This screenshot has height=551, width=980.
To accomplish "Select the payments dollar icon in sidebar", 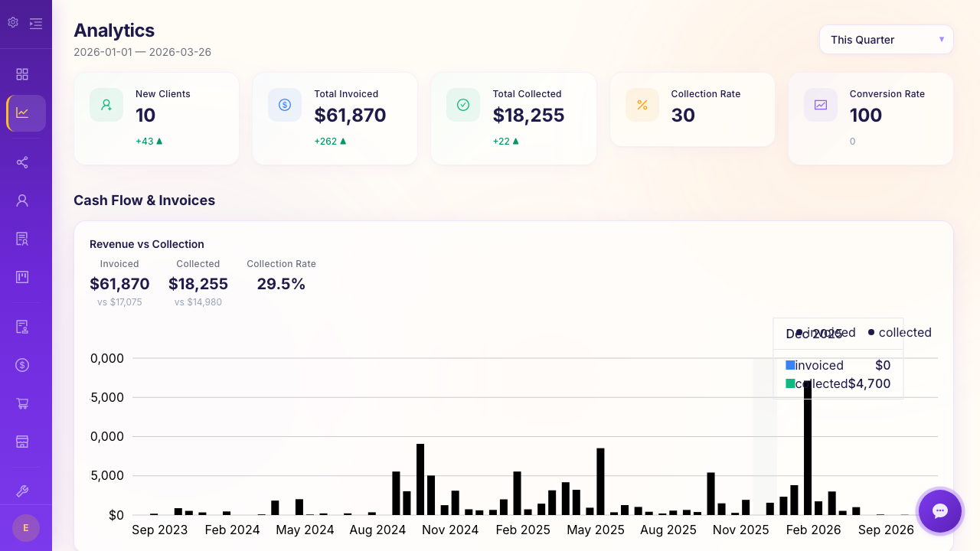I will pos(22,365).
